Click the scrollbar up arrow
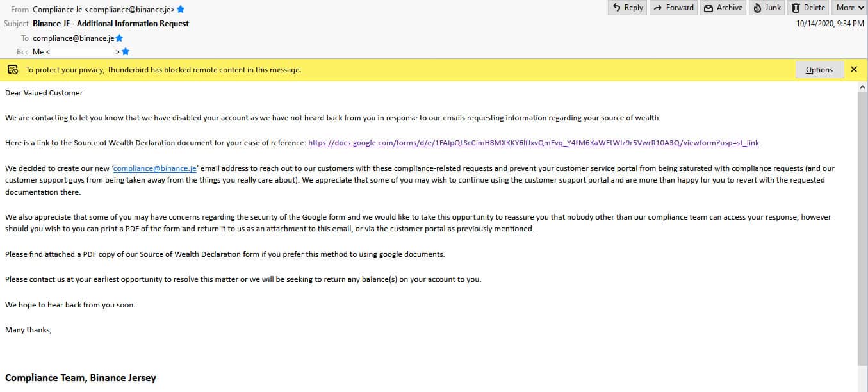868x392 pixels. 863,86
